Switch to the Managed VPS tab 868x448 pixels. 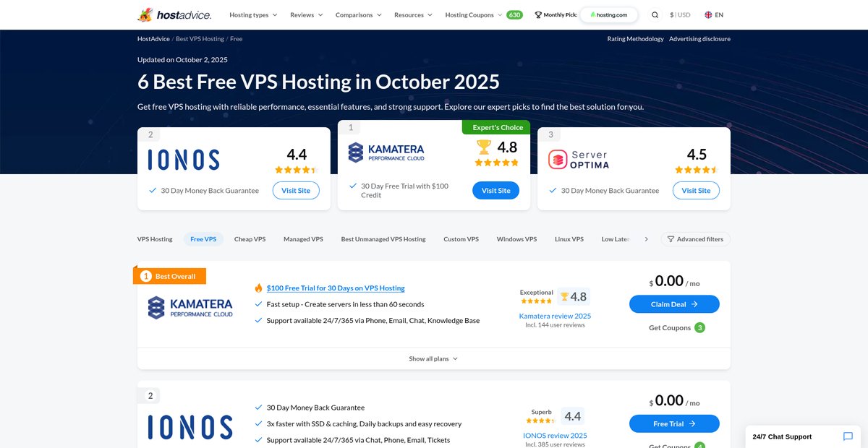click(x=303, y=239)
